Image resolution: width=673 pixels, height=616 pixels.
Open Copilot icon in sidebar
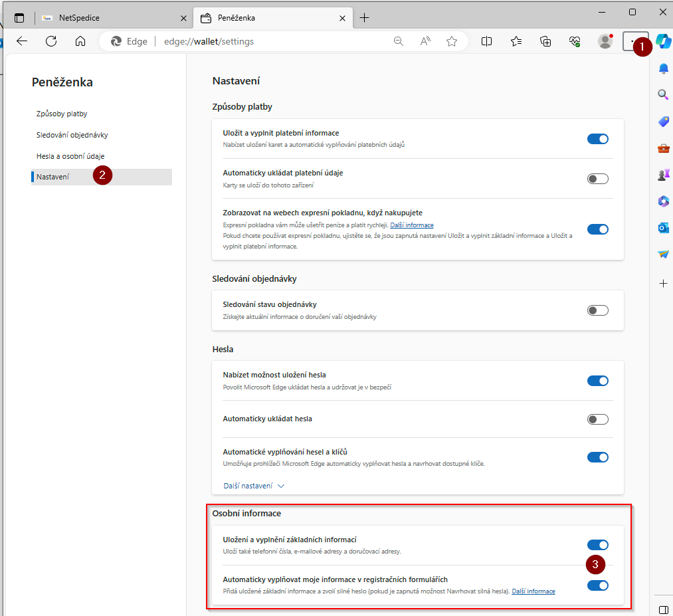pos(663,41)
